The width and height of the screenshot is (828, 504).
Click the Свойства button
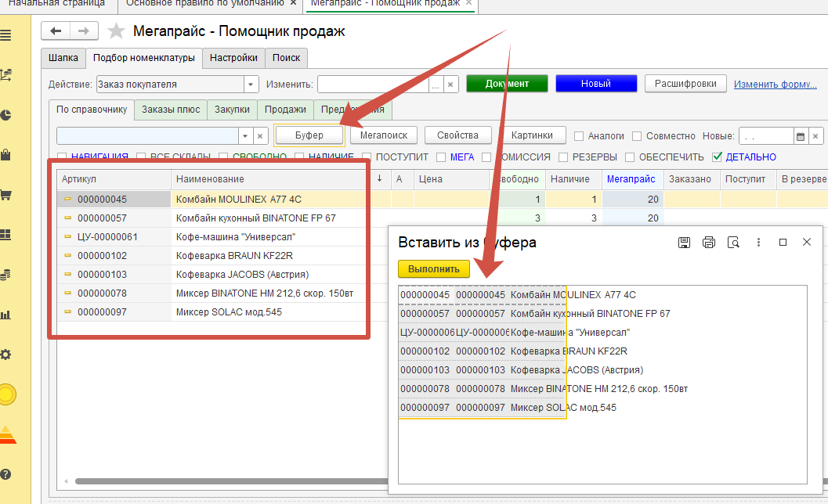[457, 135]
